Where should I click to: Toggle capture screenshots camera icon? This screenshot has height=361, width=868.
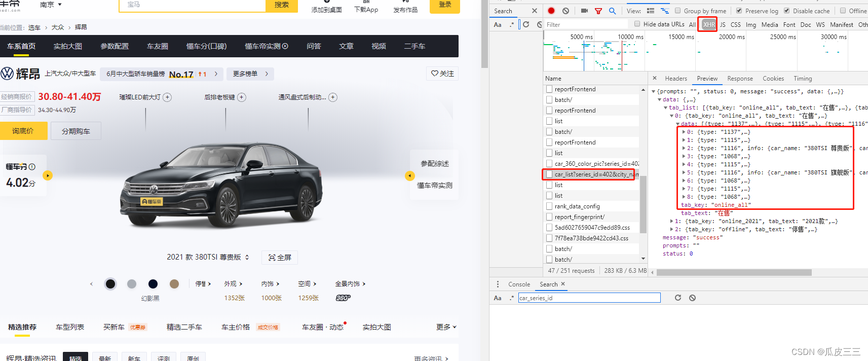click(584, 11)
